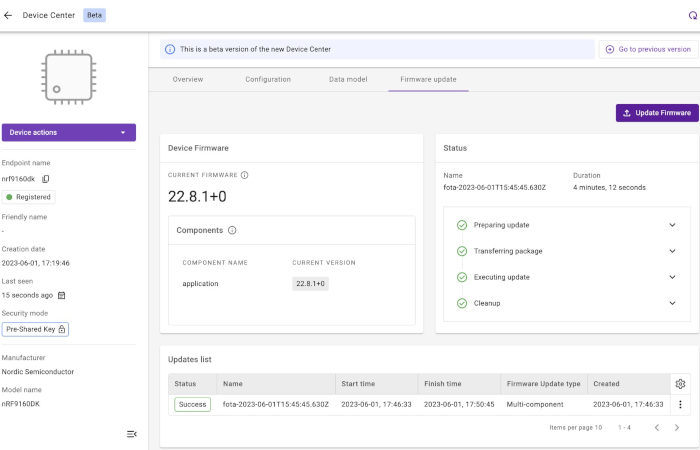Expand the Executing update step

(672, 277)
